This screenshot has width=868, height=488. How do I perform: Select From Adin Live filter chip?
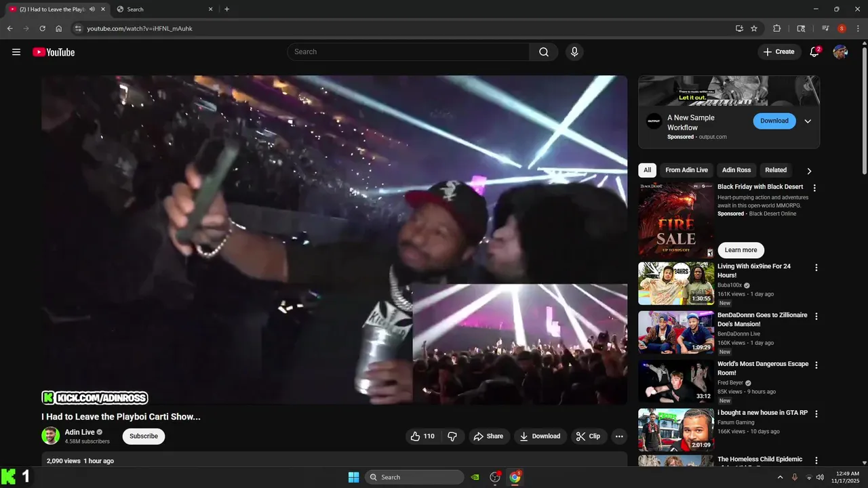686,170
